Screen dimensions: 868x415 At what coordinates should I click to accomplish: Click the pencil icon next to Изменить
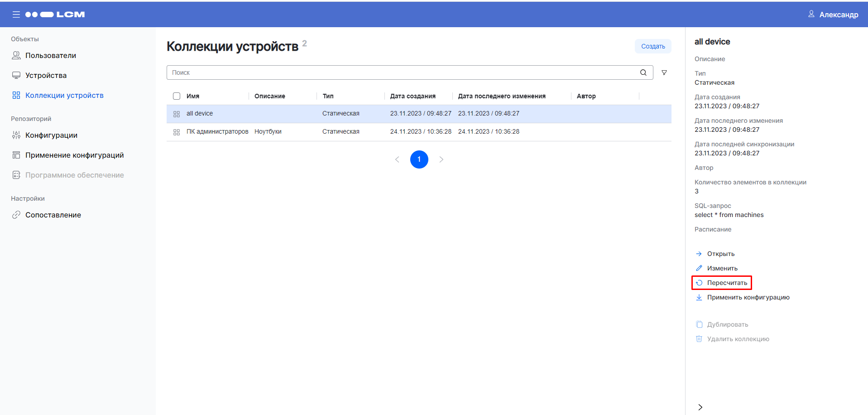point(699,268)
